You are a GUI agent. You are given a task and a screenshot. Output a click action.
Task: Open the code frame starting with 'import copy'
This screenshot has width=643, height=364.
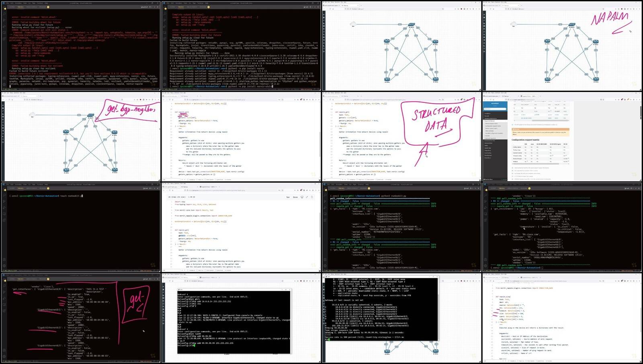pos(241,227)
